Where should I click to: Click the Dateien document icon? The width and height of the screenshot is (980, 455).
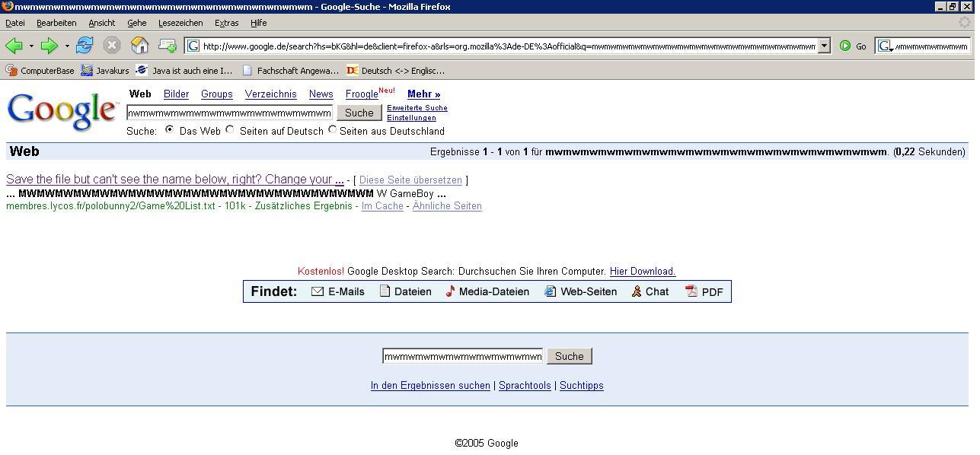point(385,291)
